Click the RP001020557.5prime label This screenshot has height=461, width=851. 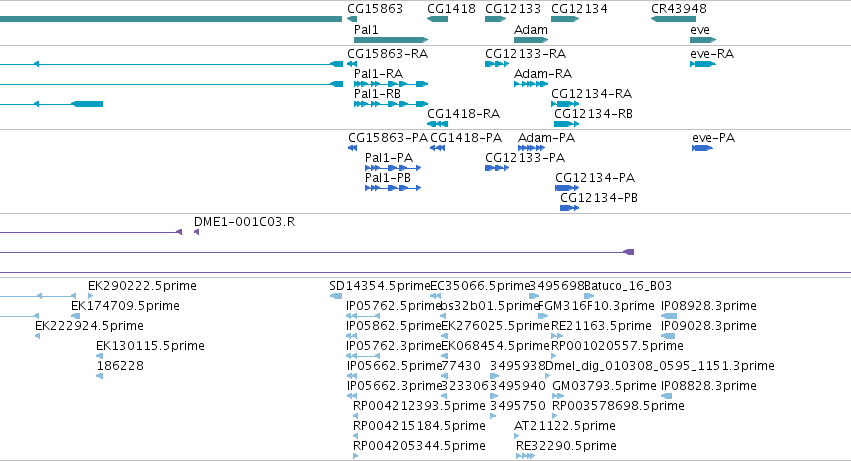(x=618, y=346)
